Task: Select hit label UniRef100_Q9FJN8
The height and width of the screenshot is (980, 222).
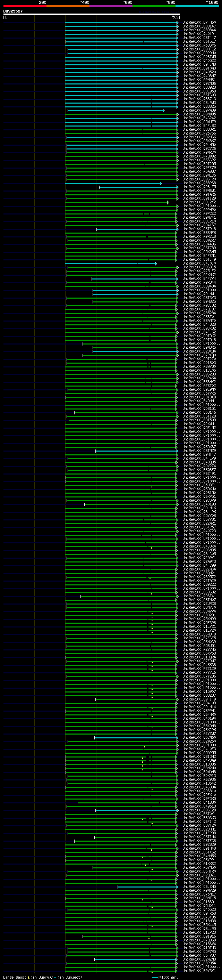Action: pos(199,64)
